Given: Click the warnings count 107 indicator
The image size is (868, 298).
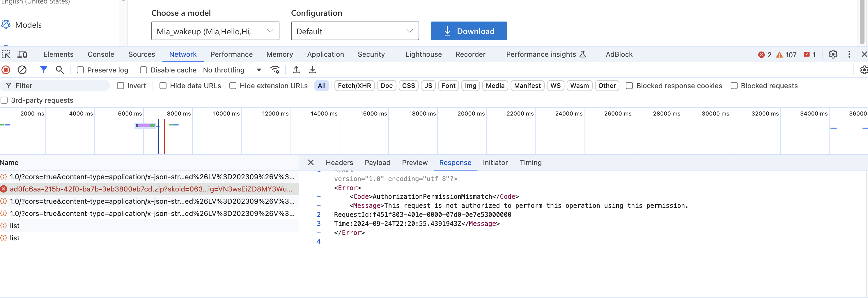Looking at the screenshot, I should pyautogui.click(x=786, y=54).
